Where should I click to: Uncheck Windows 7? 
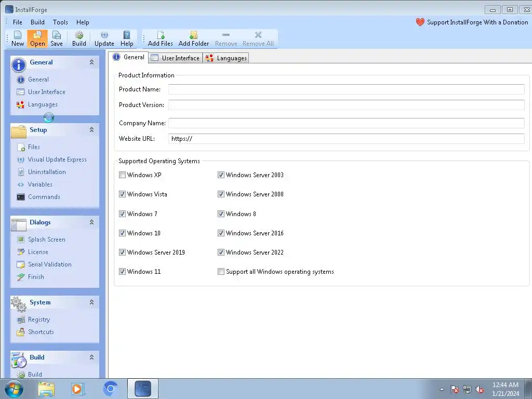point(122,214)
